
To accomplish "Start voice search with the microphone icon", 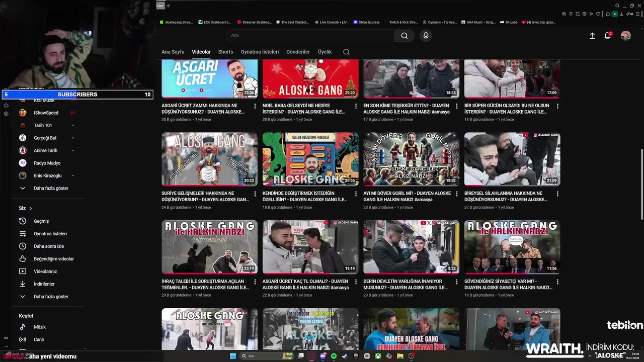I will [x=426, y=36].
